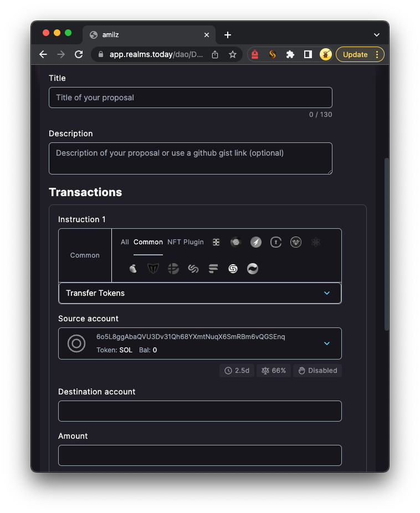
Task: Select the atom-shaped protocol icon
Action: [x=316, y=242]
